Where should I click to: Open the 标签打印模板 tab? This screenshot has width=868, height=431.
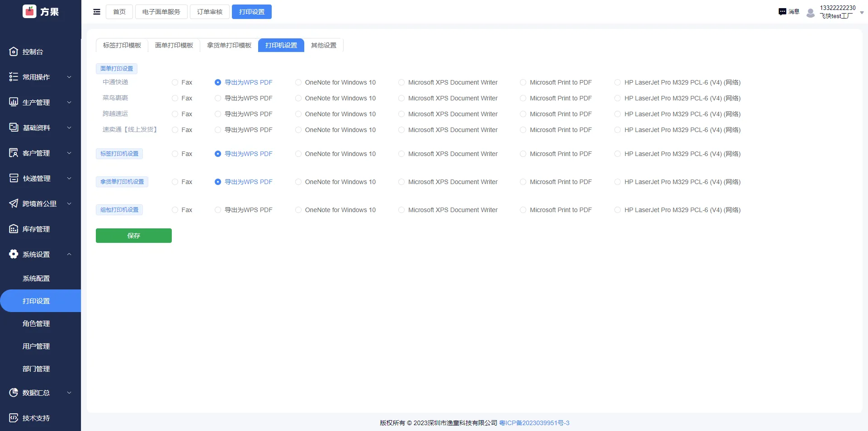122,45
